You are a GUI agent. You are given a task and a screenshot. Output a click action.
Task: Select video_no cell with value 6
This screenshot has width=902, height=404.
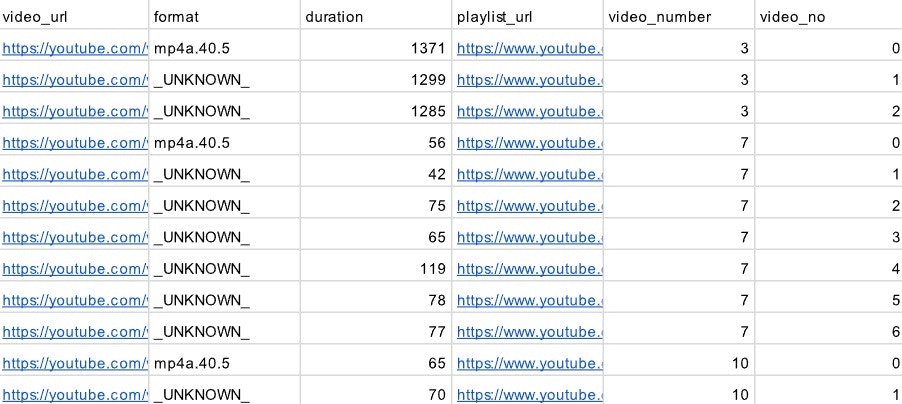point(828,332)
